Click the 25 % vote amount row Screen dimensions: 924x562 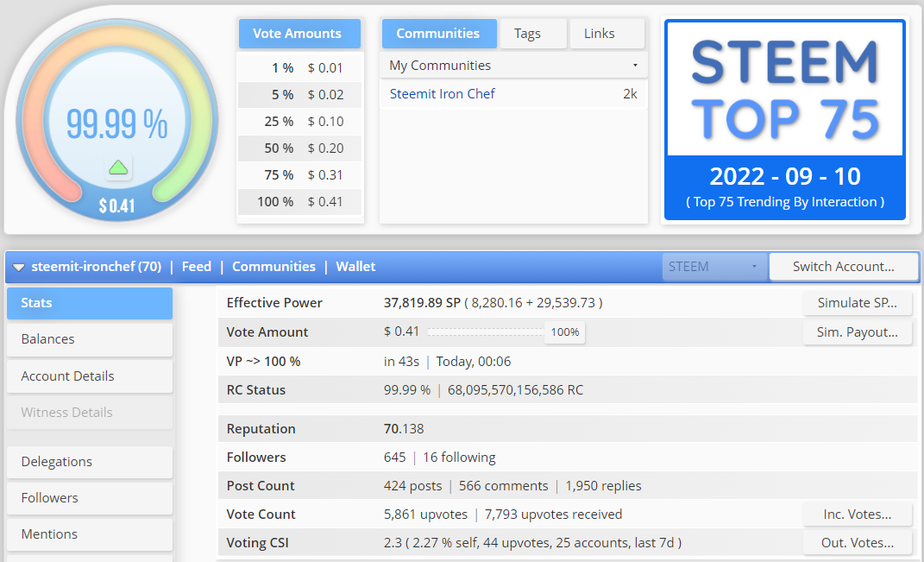[x=299, y=122]
